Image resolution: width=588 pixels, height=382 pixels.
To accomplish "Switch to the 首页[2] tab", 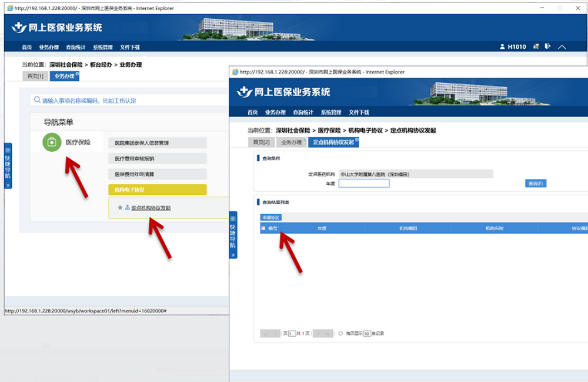I will coord(261,142).
